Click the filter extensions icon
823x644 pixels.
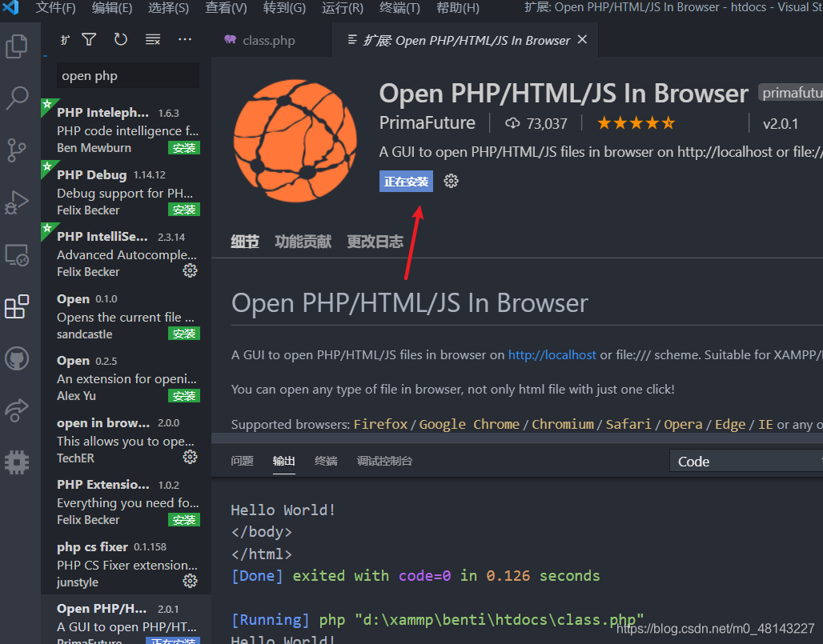[89, 39]
